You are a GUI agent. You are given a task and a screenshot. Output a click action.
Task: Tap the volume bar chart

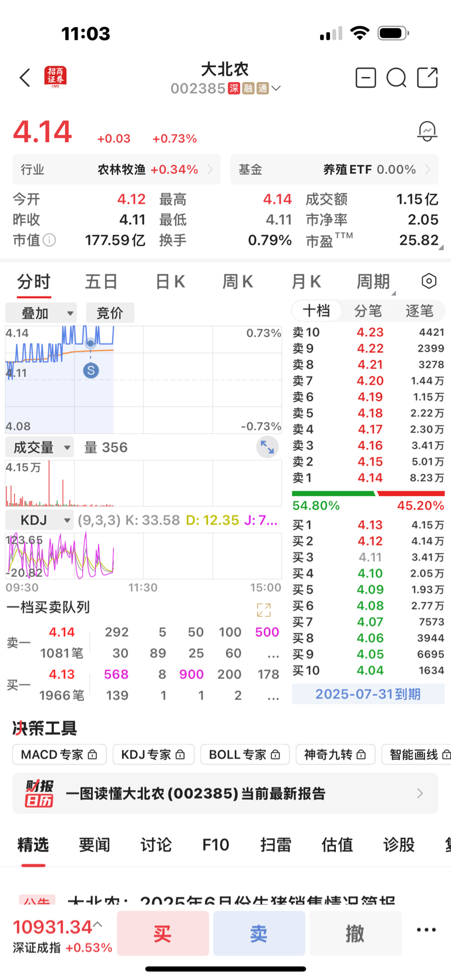(x=143, y=483)
